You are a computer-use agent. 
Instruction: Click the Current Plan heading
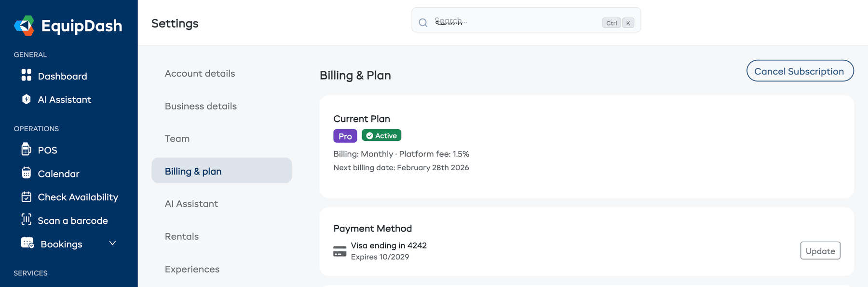(362, 119)
